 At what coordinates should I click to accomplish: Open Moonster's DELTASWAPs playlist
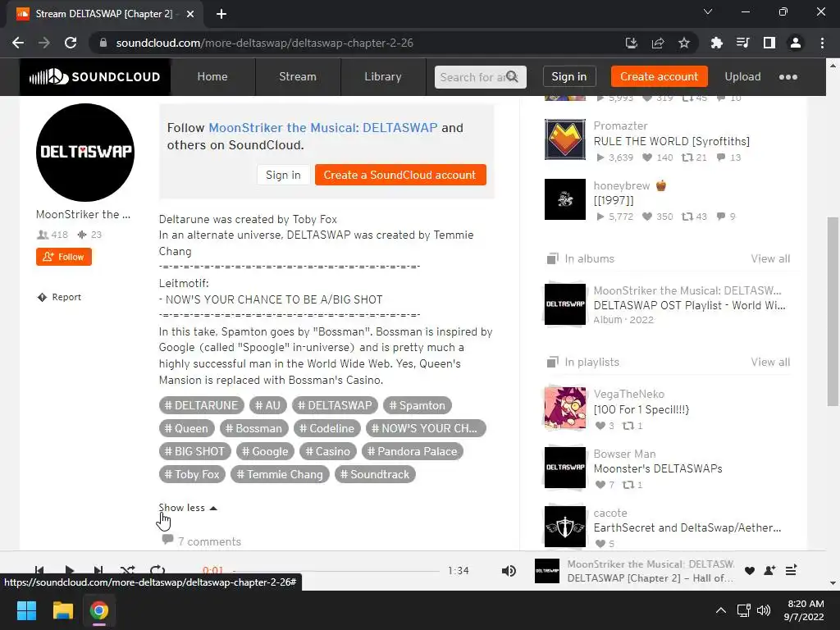tap(658, 468)
